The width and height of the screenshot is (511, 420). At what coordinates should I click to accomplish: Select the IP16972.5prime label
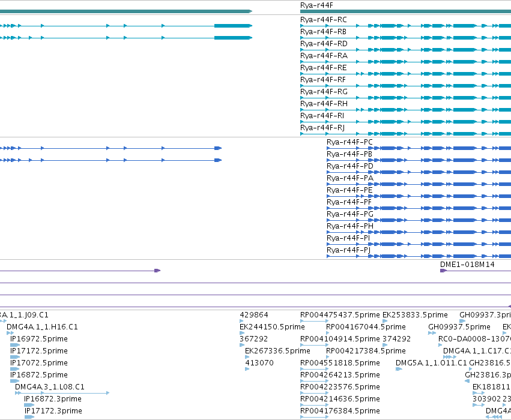click(39, 339)
